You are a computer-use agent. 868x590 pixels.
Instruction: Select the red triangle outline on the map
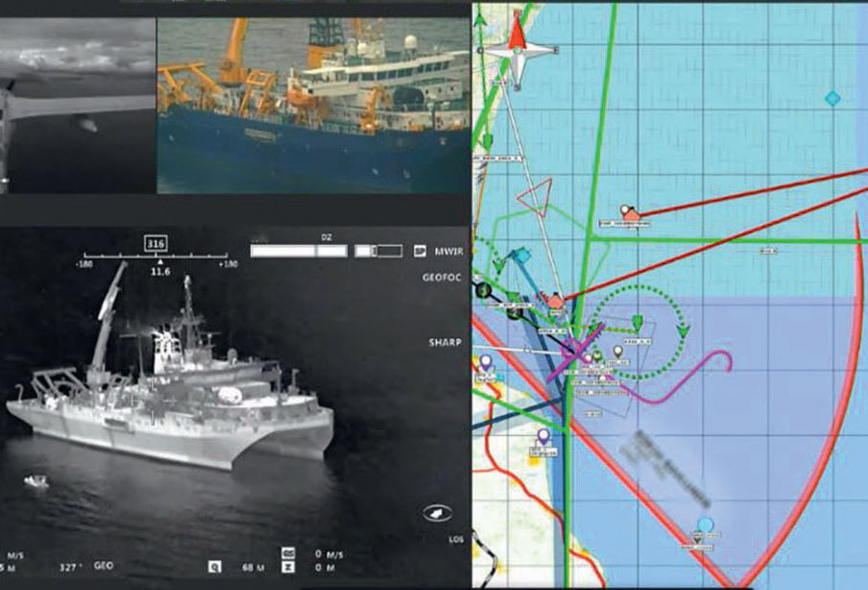pos(537,195)
